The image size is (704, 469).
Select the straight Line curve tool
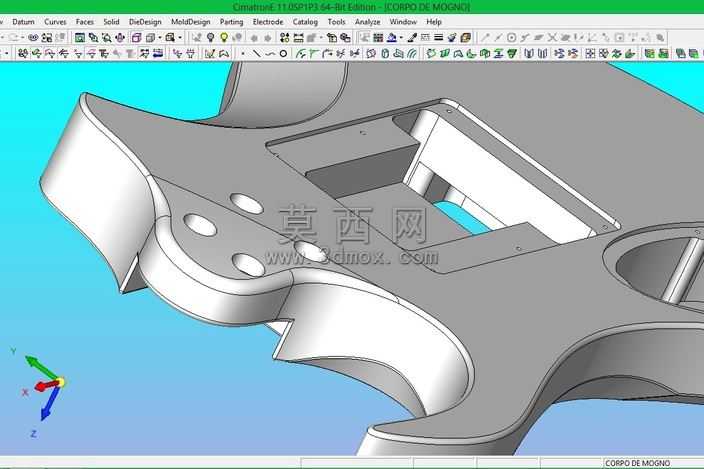pyautogui.click(x=256, y=54)
